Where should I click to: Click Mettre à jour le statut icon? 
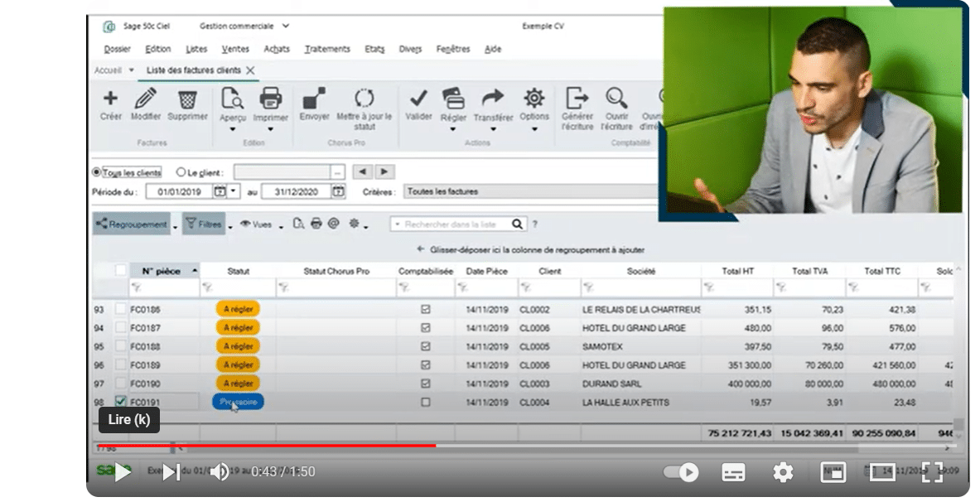coord(364,99)
